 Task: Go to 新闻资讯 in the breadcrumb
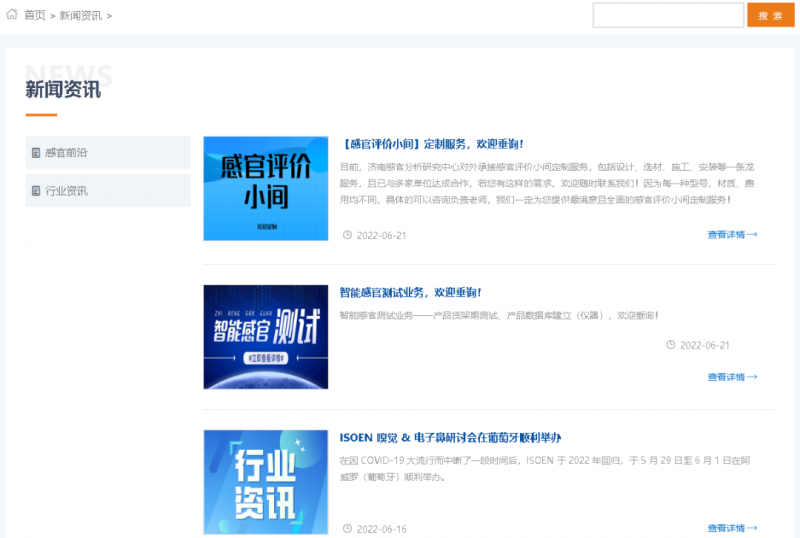80,15
